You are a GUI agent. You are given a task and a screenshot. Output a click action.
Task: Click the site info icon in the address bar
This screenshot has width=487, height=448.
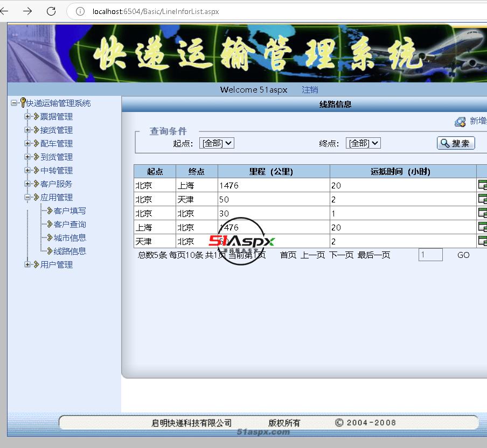click(x=80, y=11)
